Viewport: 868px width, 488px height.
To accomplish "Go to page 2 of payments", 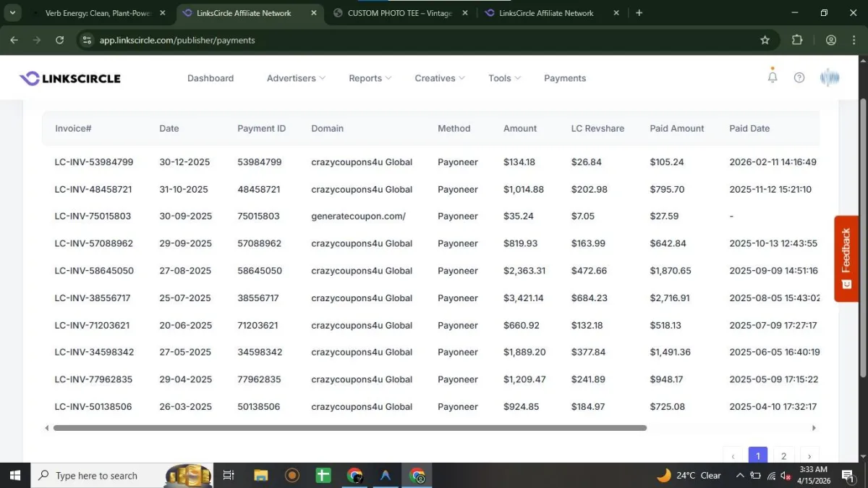I will pyautogui.click(x=783, y=456).
